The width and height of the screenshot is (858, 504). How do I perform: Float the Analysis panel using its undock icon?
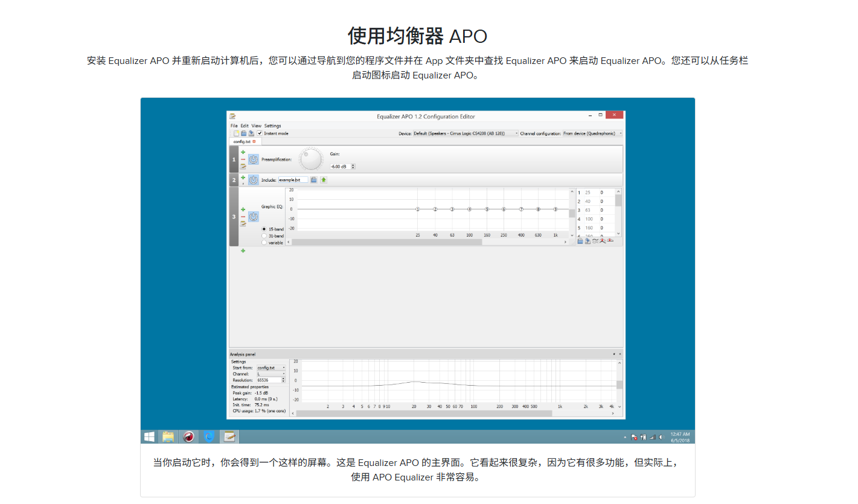pyautogui.click(x=614, y=354)
